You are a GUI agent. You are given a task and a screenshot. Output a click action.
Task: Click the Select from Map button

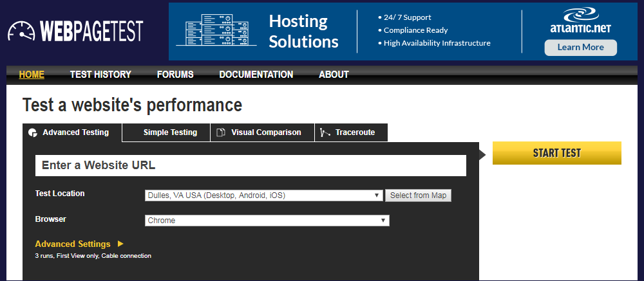coord(418,195)
